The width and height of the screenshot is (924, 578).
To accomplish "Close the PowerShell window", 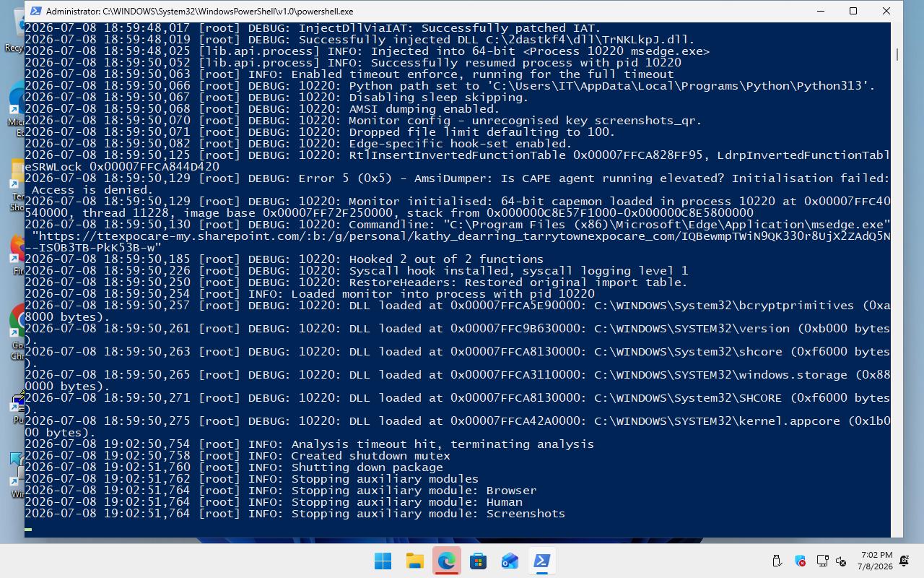I will (886, 11).
